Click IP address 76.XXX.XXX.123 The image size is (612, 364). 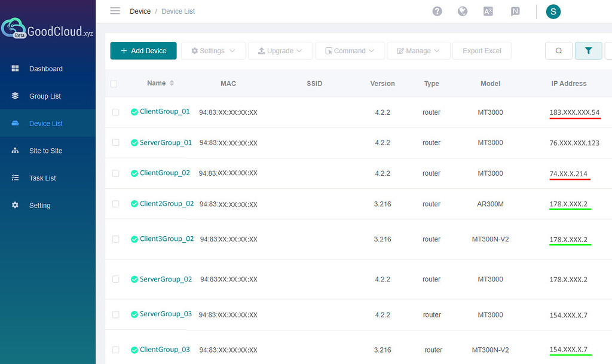pyautogui.click(x=574, y=143)
